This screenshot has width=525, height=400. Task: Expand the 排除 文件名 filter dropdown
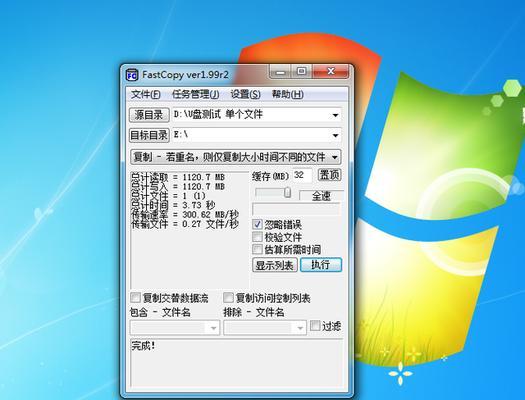coord(300,328)
